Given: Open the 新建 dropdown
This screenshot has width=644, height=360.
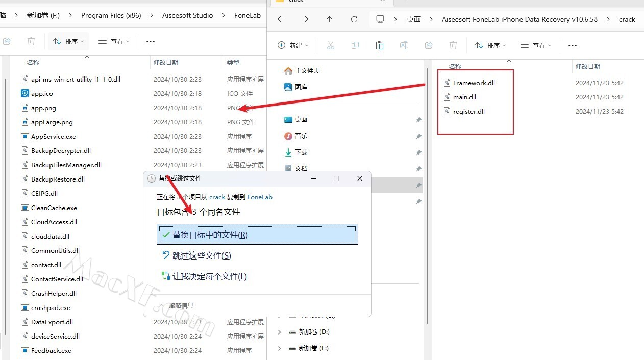Looking at the screenshot, I should pyautogui.click(x=293, y=45).
